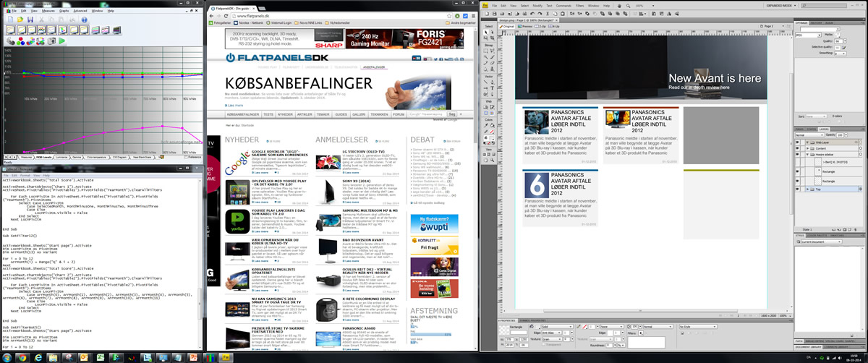The height and width of the screenshot is (363, 868).
Task: Choose the Pencil tool in Fireworks
Action: click(485, 62)
